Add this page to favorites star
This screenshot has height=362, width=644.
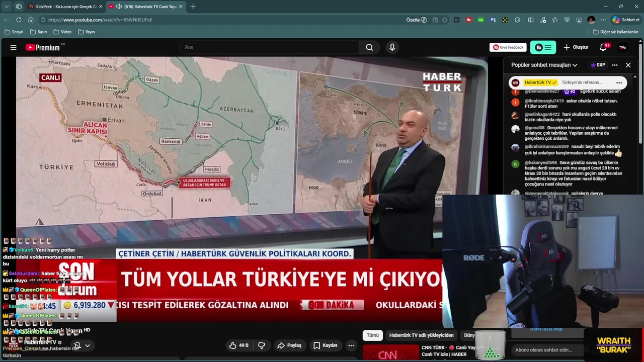coord(445,20)
